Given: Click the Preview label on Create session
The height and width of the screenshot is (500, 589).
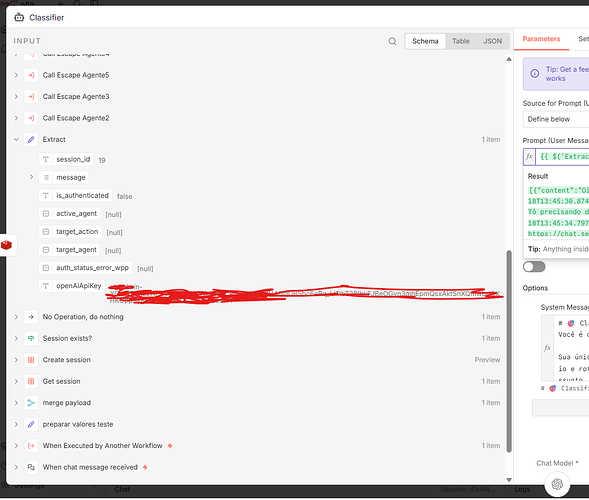Looking at the screenshot, I should 487,360.
